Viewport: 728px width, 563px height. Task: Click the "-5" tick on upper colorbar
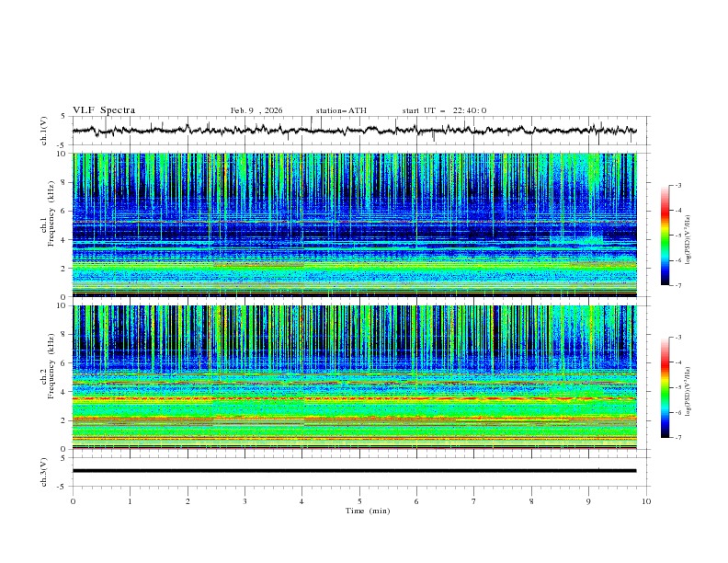[x=678, y=236]
